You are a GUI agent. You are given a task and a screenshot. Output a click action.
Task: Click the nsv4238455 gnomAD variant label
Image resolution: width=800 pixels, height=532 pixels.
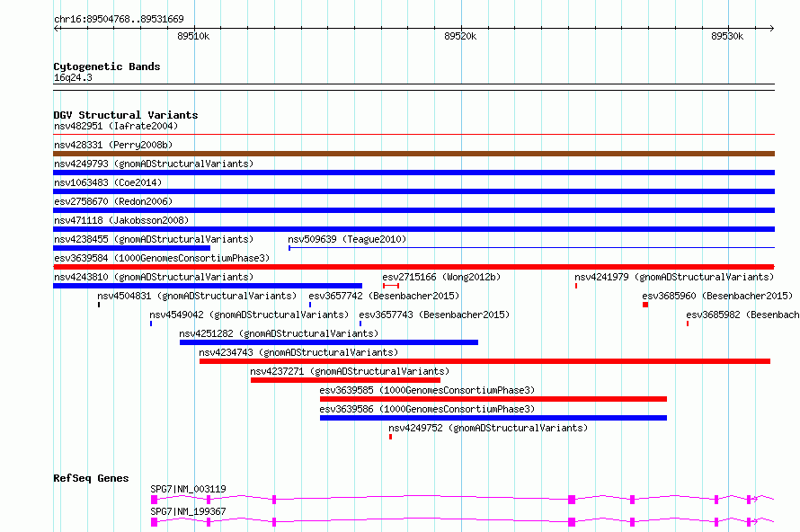[154, 239]
